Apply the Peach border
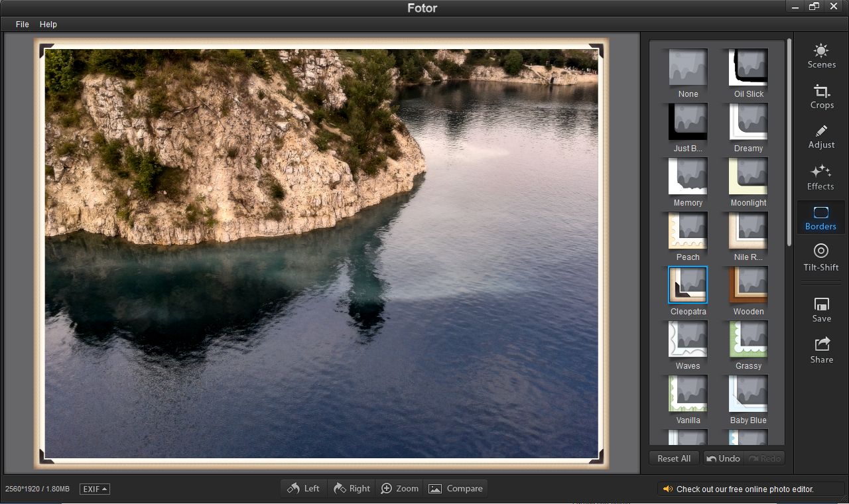 pos(688,231)
